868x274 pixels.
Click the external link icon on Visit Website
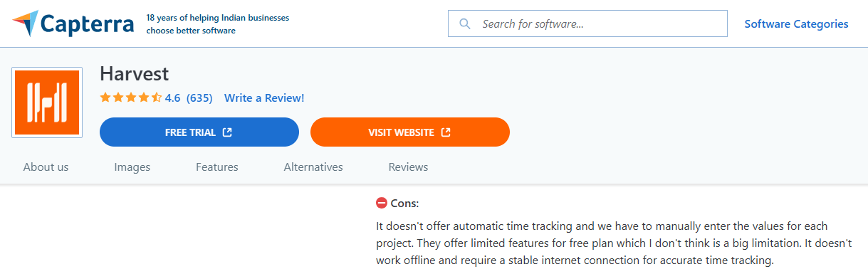click(446, 132)
